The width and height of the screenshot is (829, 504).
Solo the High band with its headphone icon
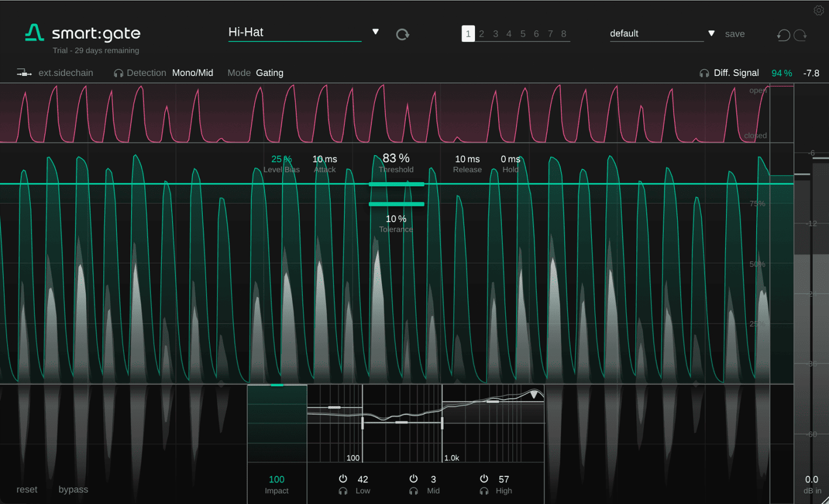[484, 491]
